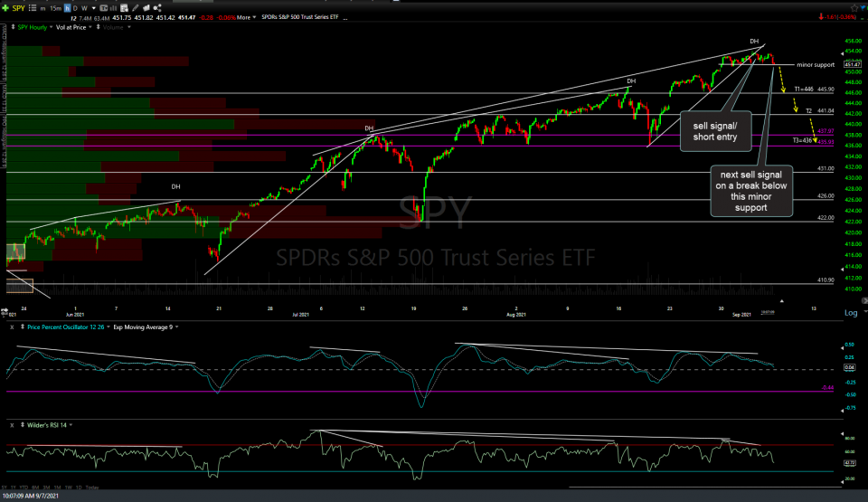Open Exp Moving Average 9 dropdown
This screenshot has height=502, width=868.
[176, 327]
